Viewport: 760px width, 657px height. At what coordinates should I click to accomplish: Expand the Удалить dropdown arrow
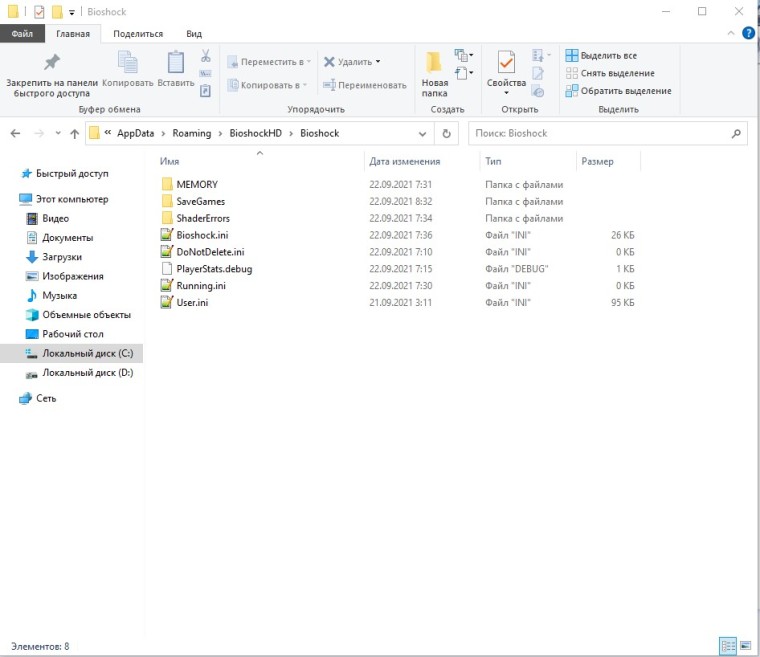[378, 62]
